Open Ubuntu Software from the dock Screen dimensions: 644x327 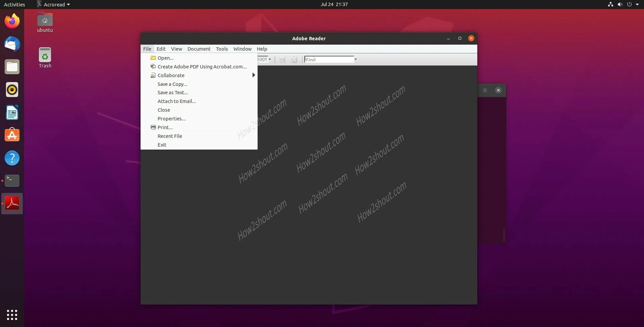click(x=12, y=135)
